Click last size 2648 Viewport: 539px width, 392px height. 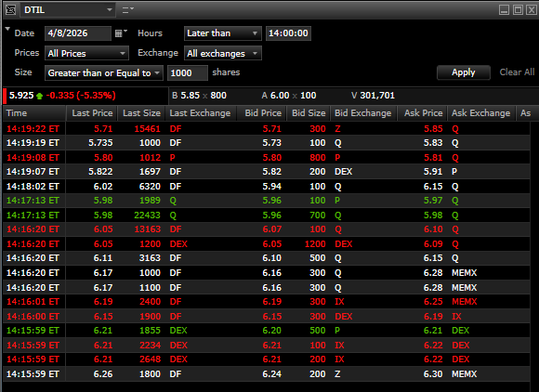[x=150, y=359]
